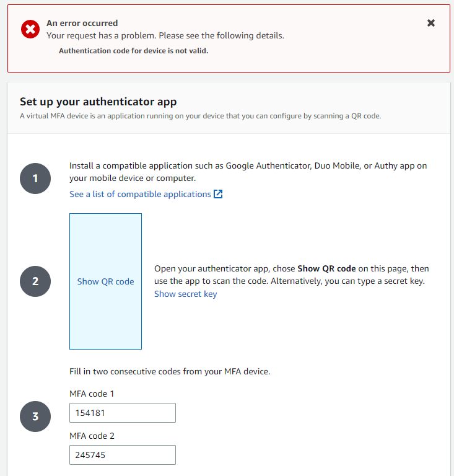Focus the MFA code 2 field
Screen dimensions: 454x476
click(123, 455)
